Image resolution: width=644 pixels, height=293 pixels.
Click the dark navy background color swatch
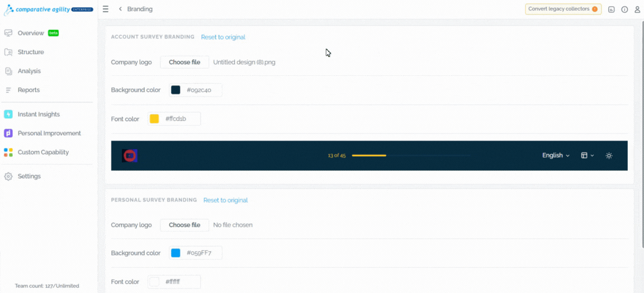pos(176,90)
